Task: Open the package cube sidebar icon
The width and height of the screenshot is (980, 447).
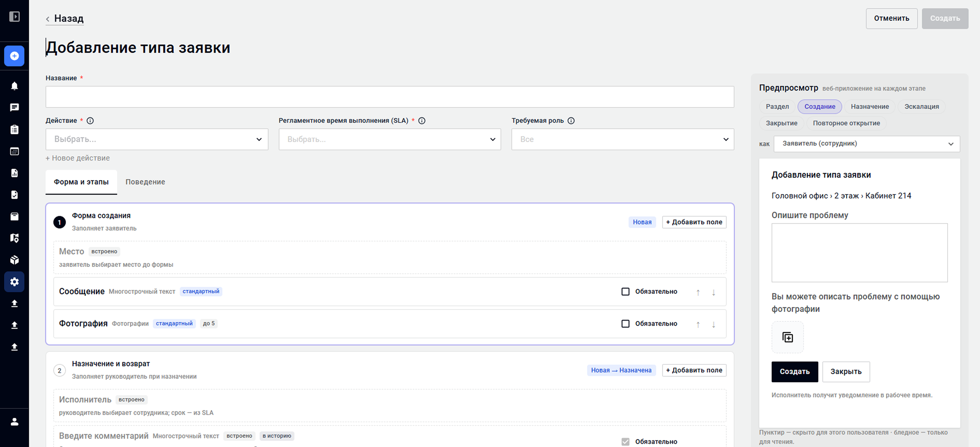Action: (15, 260)
